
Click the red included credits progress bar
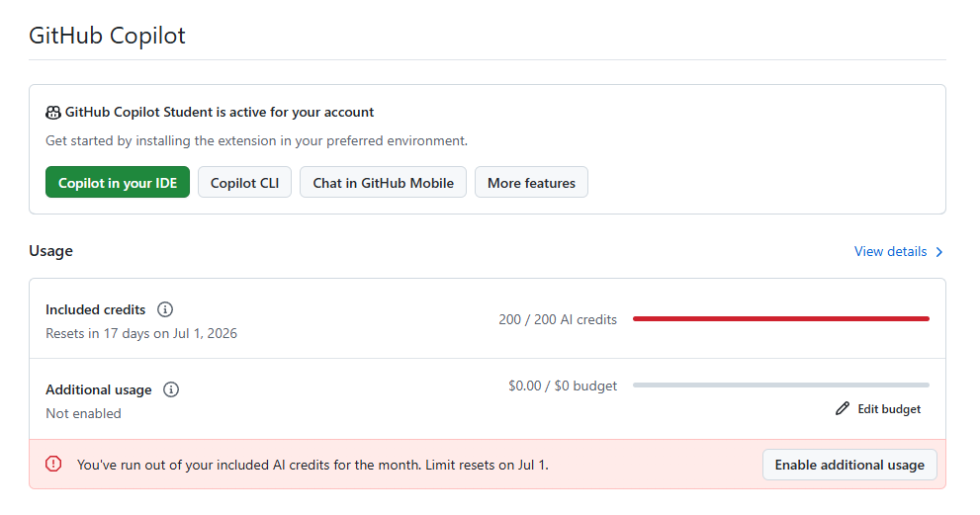(x=780, y=318)
